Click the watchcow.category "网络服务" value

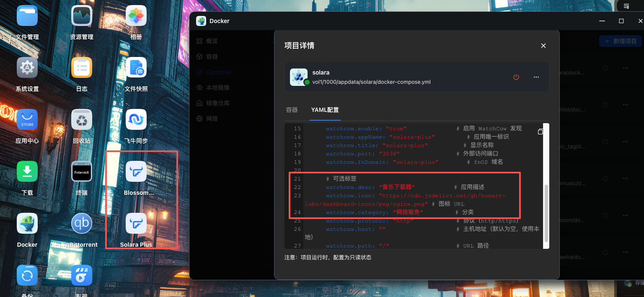[x=408, y=212]
